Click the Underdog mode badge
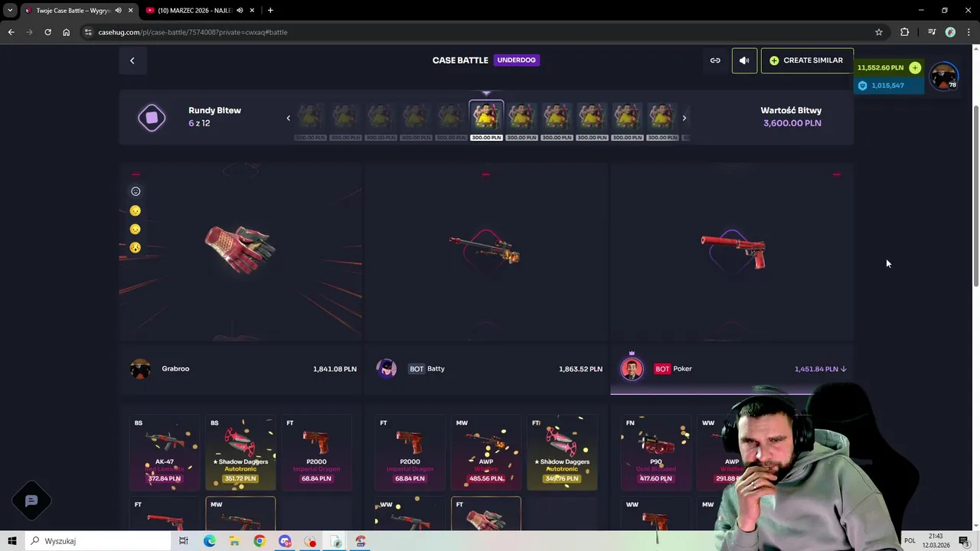The image size is (980, 551). pos(517,60)
